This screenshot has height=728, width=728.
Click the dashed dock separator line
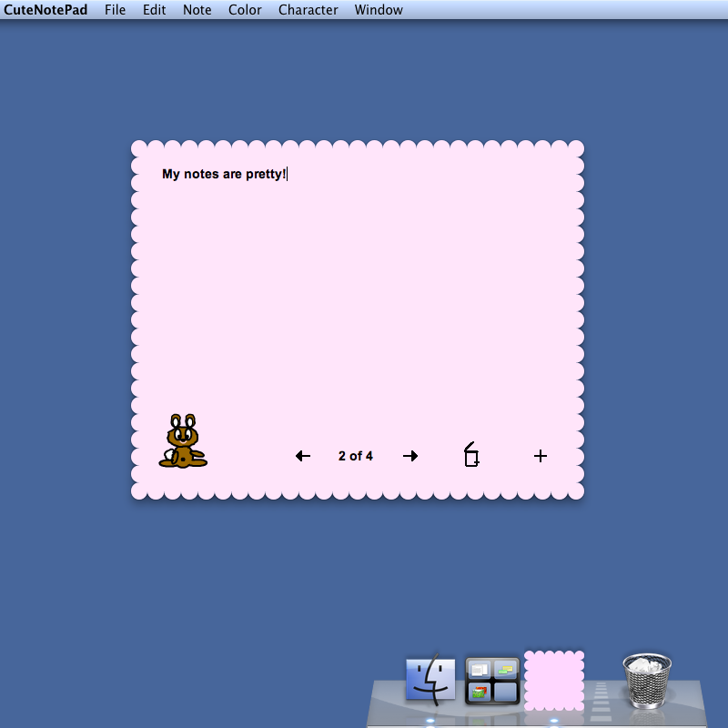[x=601, y=701]
